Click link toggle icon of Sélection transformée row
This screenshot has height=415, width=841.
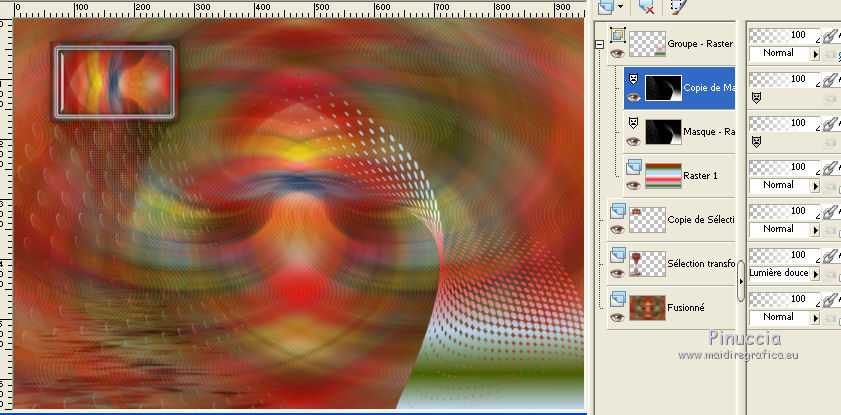(x=831, y=255)
